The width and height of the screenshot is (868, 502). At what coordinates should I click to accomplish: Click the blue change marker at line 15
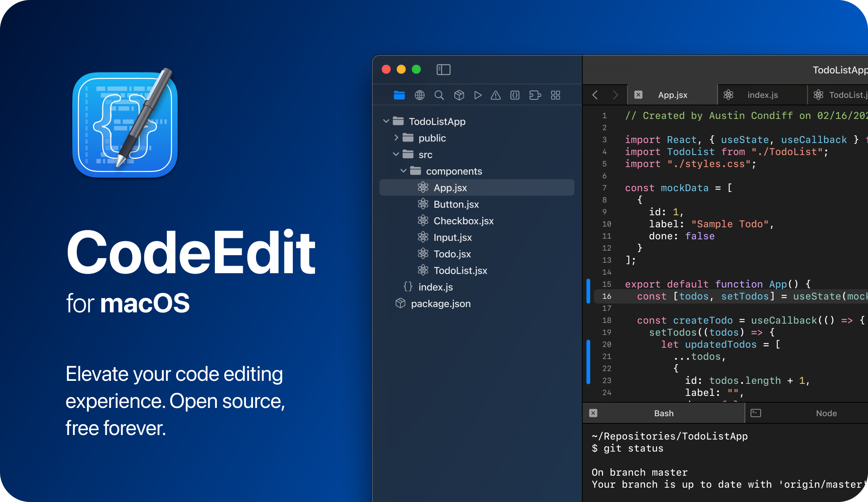588,291
